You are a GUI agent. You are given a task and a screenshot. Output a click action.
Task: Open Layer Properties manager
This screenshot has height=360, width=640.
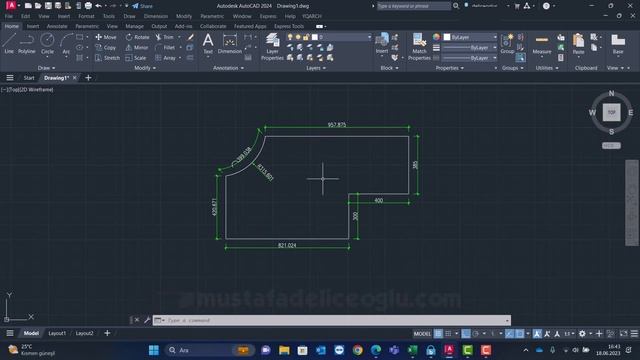point(272,47)
